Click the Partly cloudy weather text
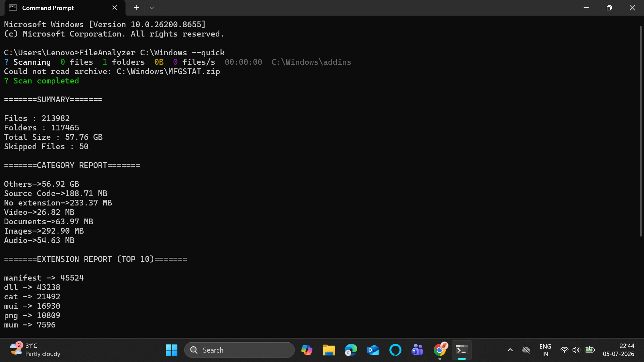 [x=43, y=354]
